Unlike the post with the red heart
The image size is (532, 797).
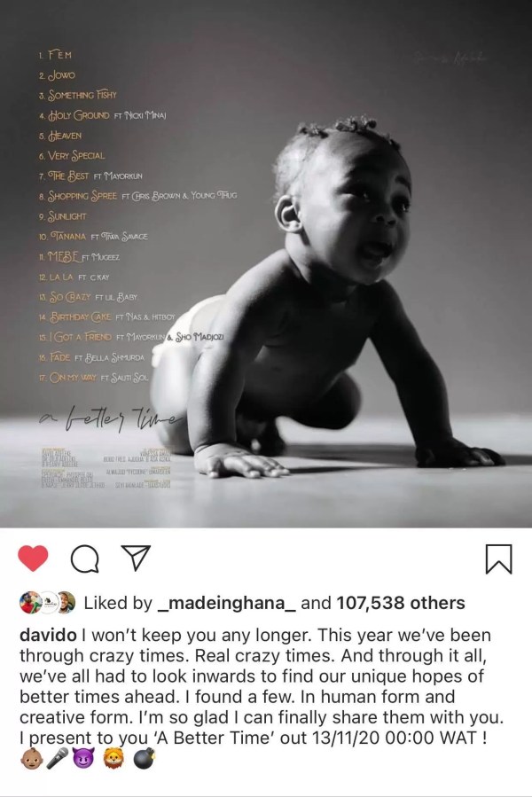click(x=33, y=559)
